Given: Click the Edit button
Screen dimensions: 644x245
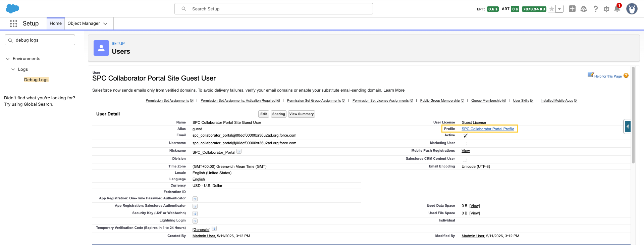Looking at the screenshot, I should [x=264, y=114].
